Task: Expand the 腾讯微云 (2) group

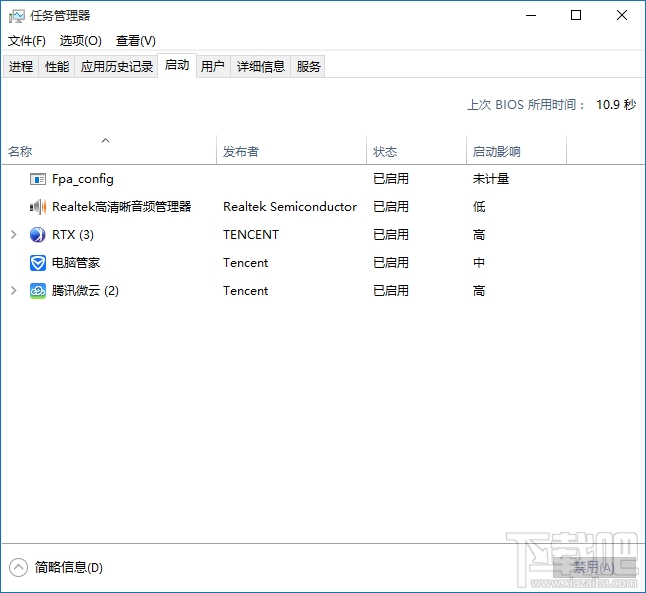Action: [14, 291]
